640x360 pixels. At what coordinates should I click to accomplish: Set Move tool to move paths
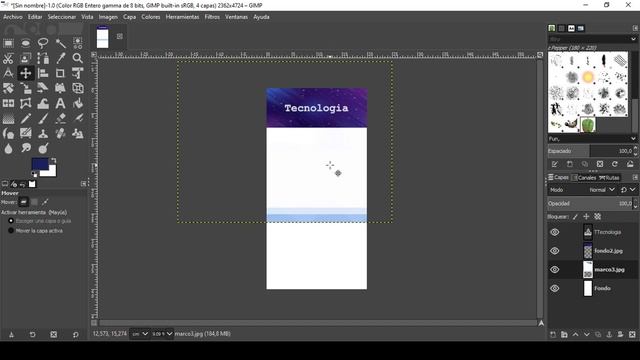click(45, 202)
